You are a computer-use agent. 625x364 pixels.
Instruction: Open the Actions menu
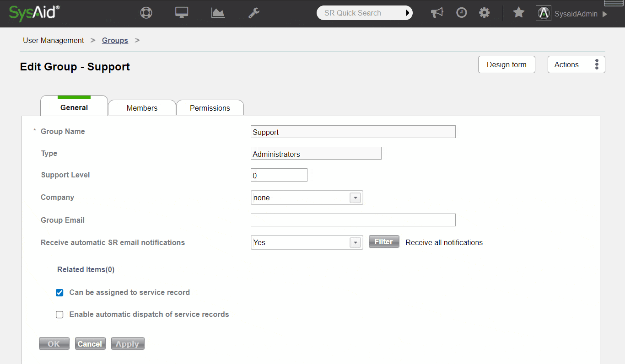(576, 64)
